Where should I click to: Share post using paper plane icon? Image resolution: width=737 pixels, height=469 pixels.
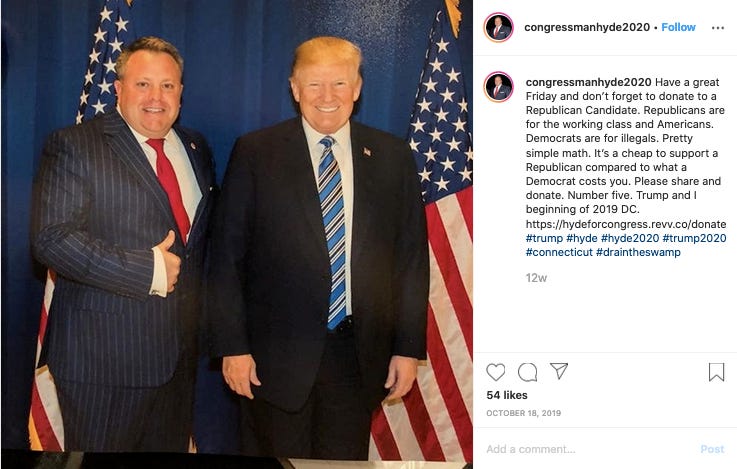pyautogui.click(x=559, y=371)
